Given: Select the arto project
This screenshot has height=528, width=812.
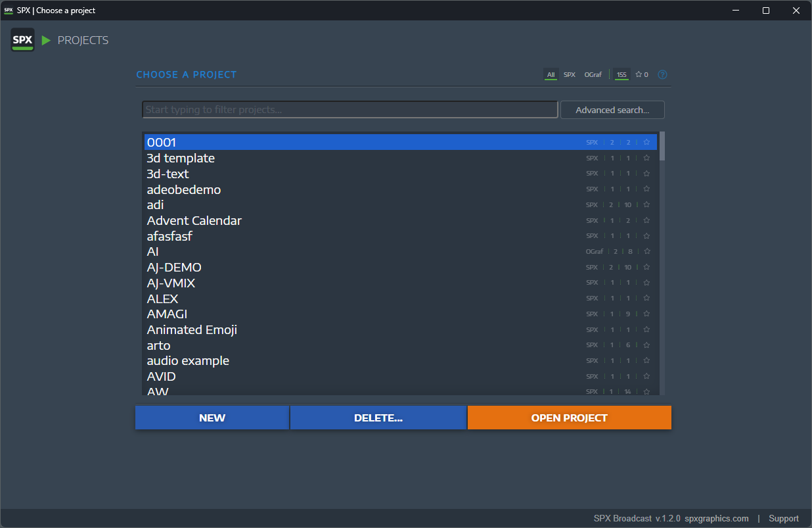Looking at the screenshot, I should point(401,345).
